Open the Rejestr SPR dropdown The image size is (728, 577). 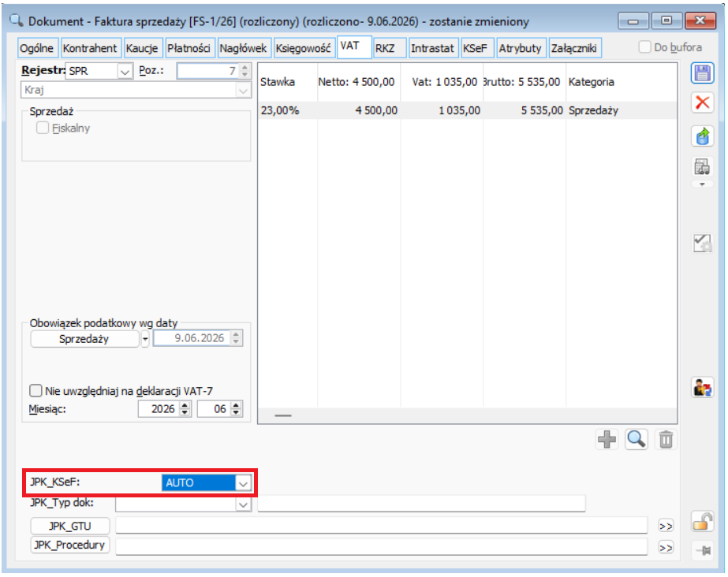124,72
